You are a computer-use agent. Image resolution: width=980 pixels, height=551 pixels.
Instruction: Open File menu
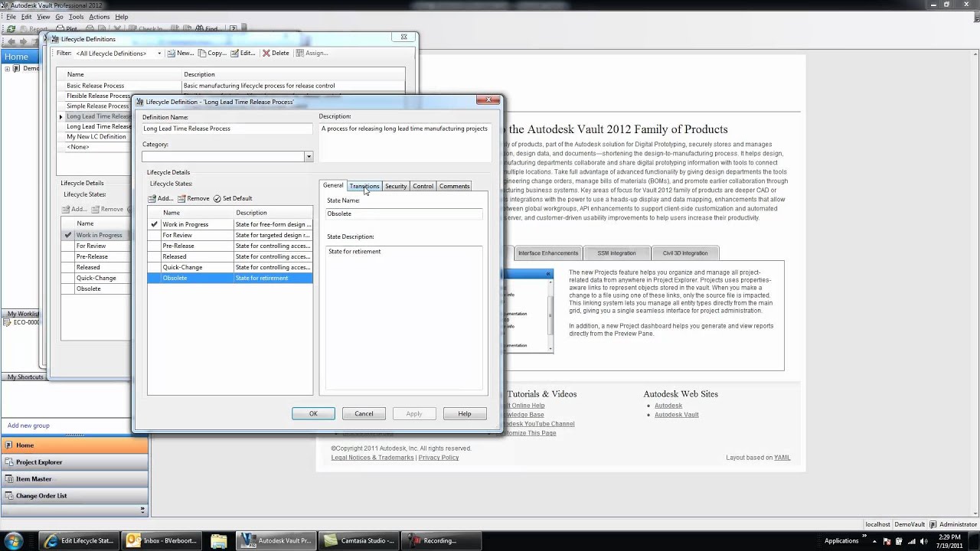tap(11, 16)
